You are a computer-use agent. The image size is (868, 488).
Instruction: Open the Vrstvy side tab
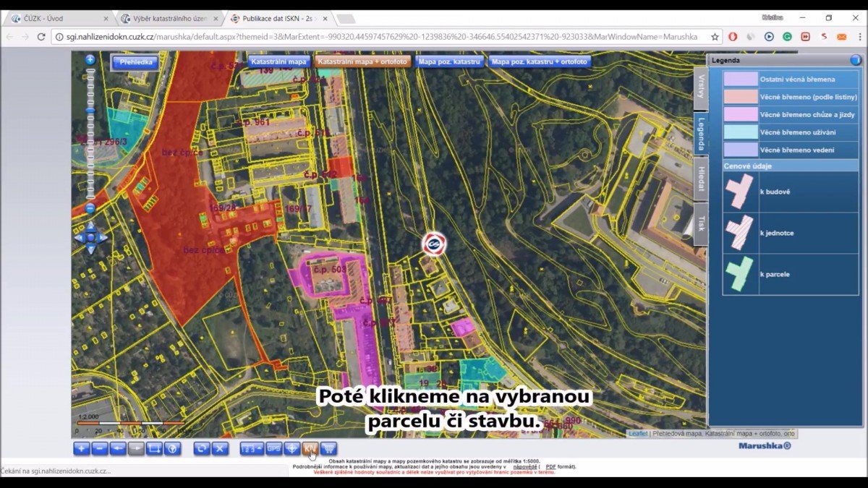point(700,88)
